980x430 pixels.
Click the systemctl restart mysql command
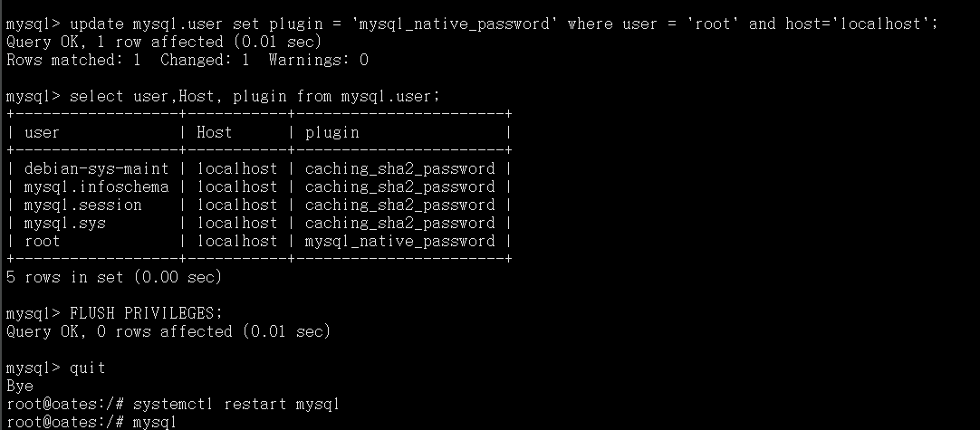236,404
